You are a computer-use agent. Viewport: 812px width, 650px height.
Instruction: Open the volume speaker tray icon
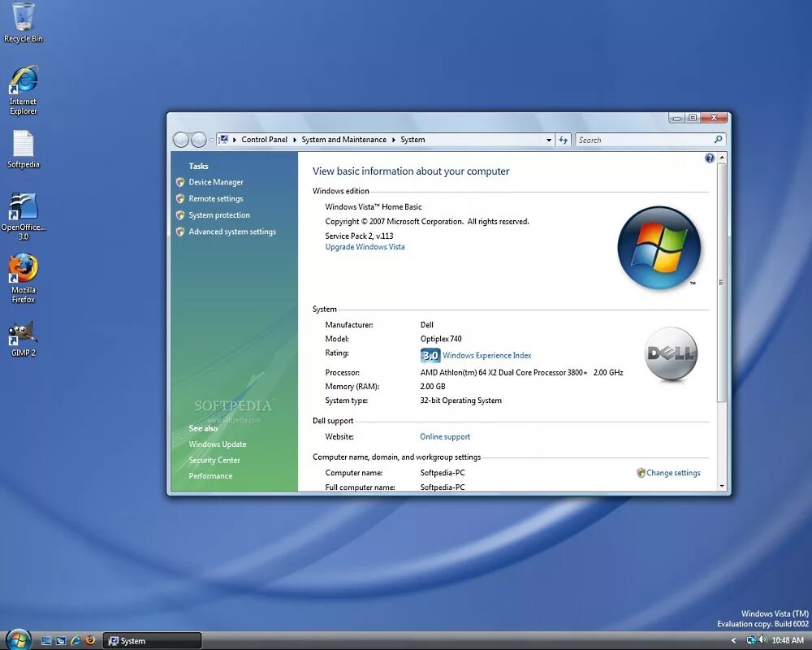pyautogui.click(x=762, y=639)
